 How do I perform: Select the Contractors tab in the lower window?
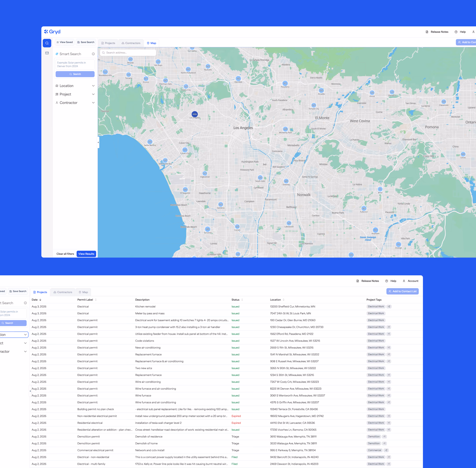click(63, 292)
